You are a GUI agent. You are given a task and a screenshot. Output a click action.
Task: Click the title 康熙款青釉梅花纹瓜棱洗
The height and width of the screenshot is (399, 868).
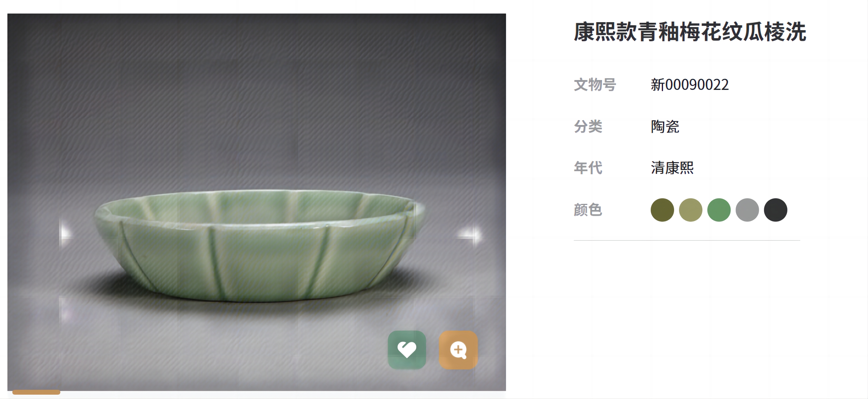[x=690, y=32]
